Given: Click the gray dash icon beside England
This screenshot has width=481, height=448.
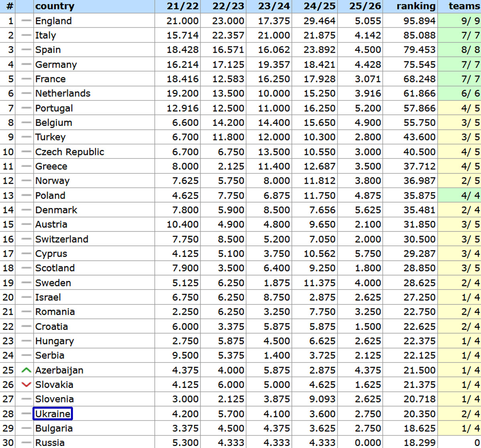Looking at the screenshot, I should point(26,21).
